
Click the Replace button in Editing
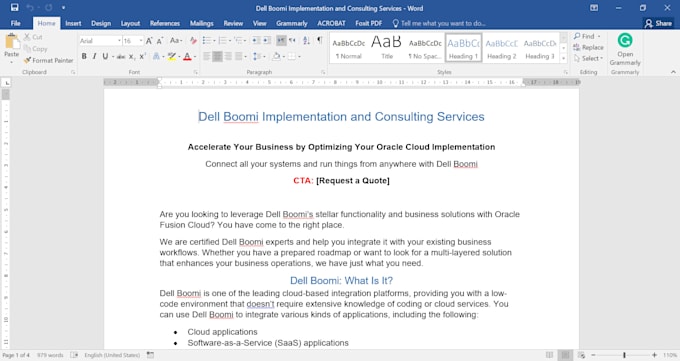588,47
